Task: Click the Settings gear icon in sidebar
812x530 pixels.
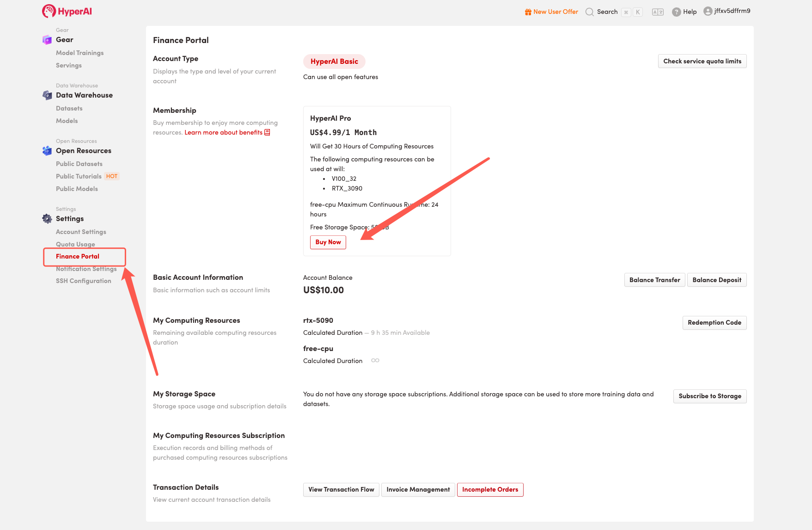Action: [47, 219]
